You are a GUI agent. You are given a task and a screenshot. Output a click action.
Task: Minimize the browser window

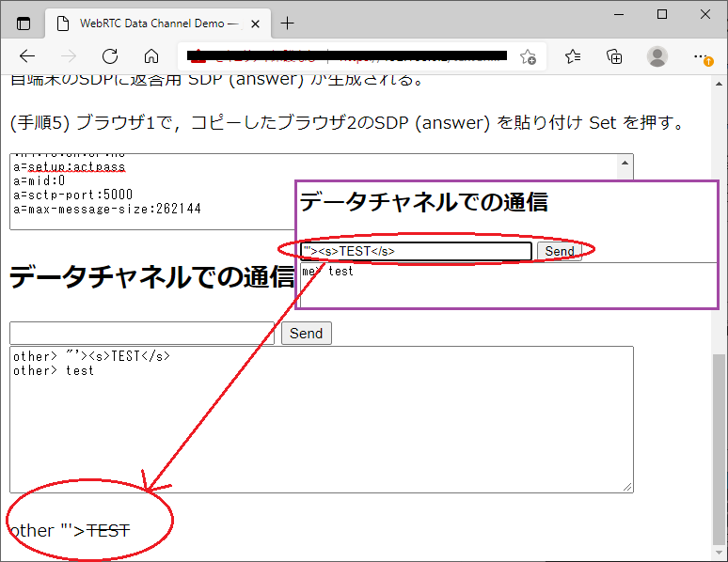619,15
